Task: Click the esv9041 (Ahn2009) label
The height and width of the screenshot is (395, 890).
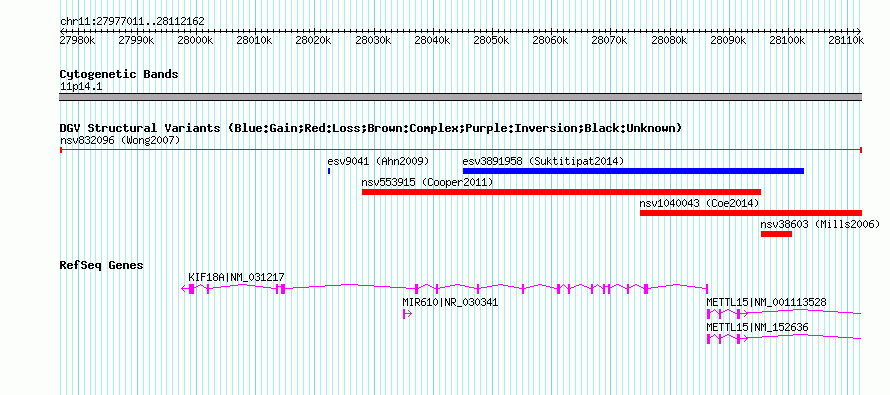Action: point(378,161)
